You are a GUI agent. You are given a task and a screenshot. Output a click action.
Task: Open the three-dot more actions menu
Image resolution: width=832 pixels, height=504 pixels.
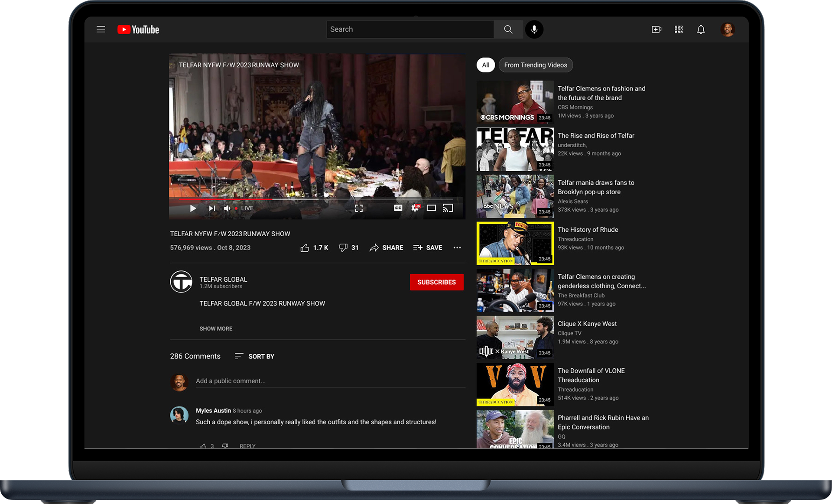click(457, 247)
